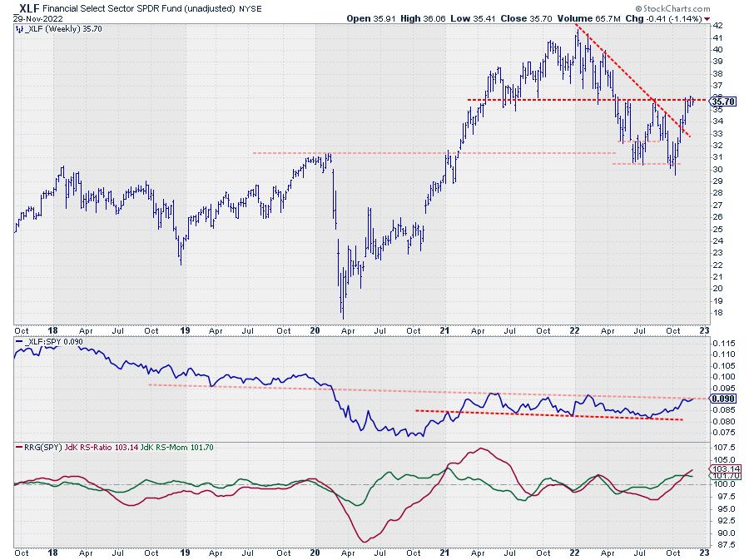Click the red line marker before RRG(SPY)
Screen dimensions: 749x560
[x=18, y=448]
